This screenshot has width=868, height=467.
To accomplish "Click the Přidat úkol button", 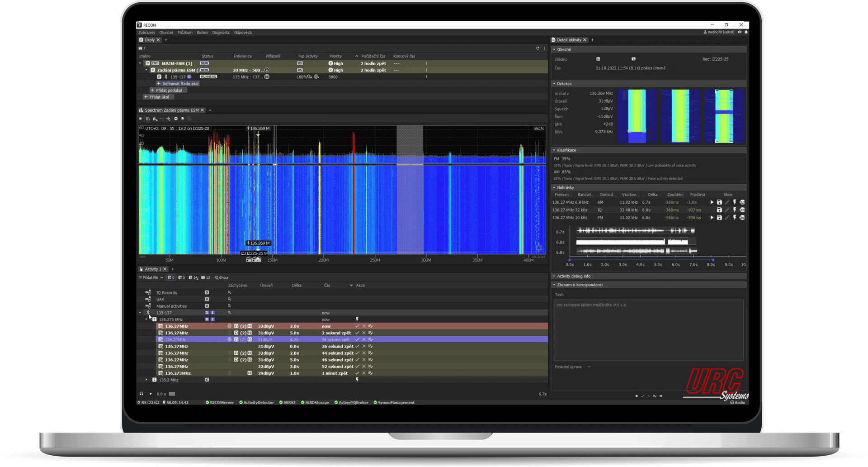I will tap(159, 97).
